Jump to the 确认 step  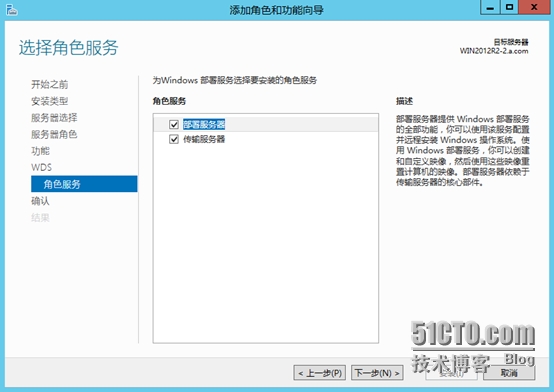(x=40, y=201)
